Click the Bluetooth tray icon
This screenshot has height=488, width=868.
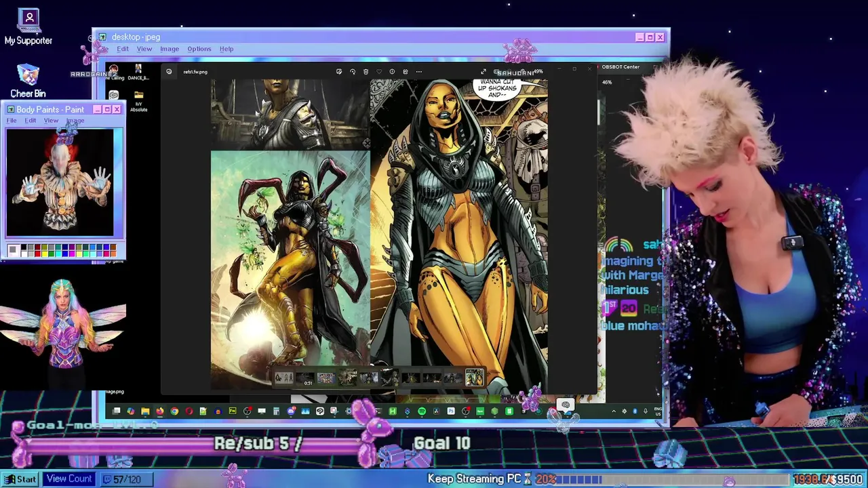pyautogui.click(x=635, y=411)
